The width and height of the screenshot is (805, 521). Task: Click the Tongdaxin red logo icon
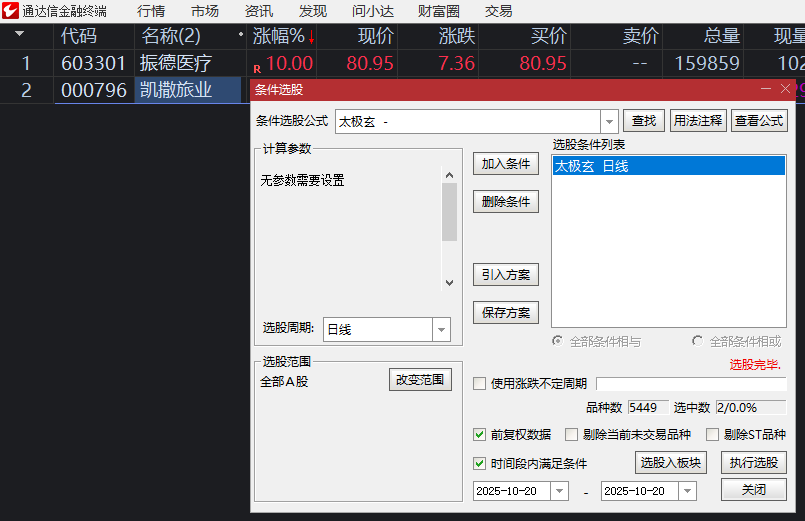point(10,11)
